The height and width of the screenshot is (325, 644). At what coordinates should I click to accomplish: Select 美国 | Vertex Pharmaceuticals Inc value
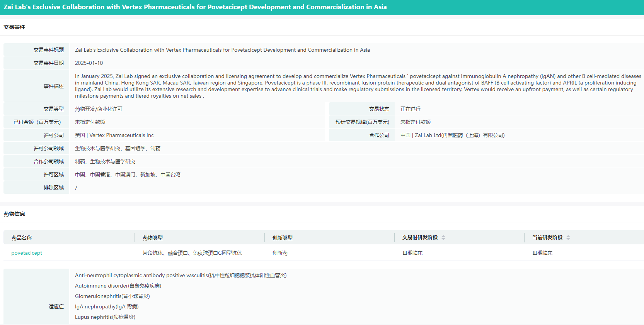(x=114, y=135)
